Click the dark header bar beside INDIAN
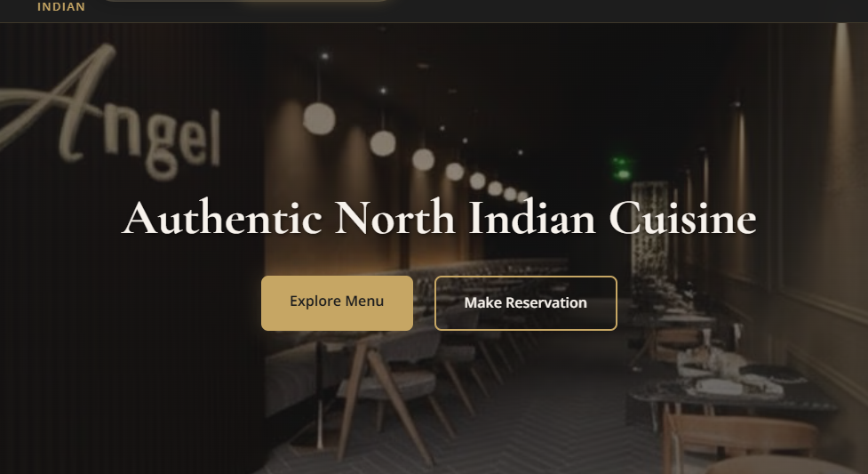 (609, 11)
